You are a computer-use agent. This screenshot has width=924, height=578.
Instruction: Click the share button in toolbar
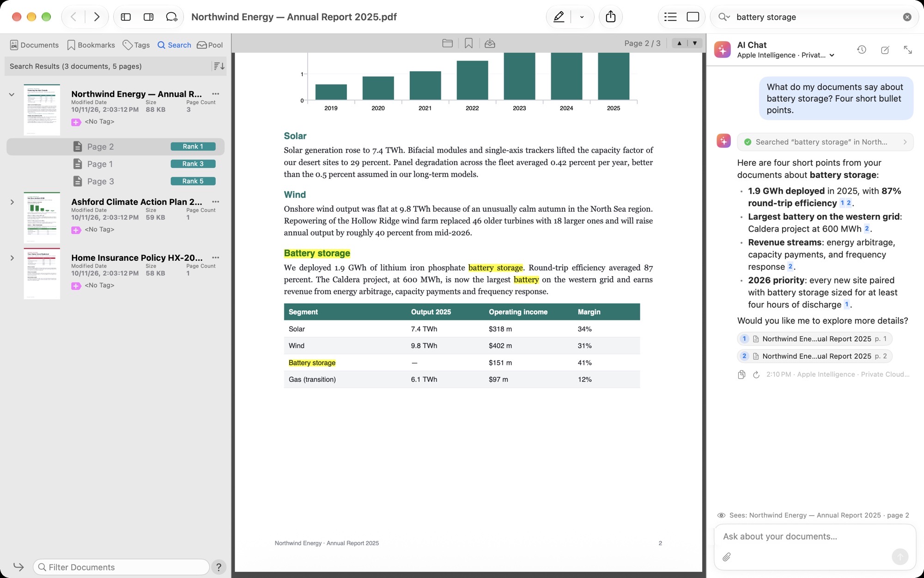[x=611, y=17]
